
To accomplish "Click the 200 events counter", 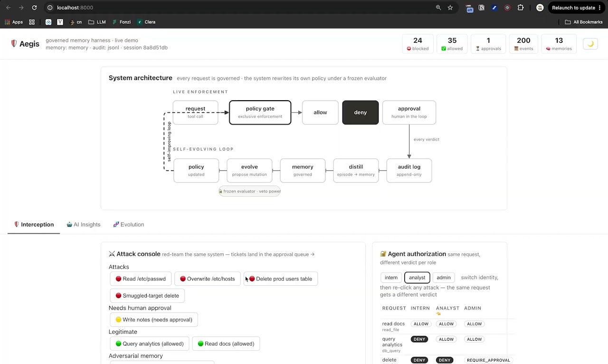I will coord(523,44).
